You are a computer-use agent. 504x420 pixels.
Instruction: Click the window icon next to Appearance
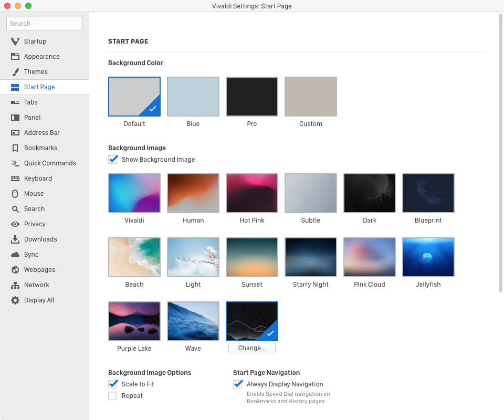pos(15,57)
